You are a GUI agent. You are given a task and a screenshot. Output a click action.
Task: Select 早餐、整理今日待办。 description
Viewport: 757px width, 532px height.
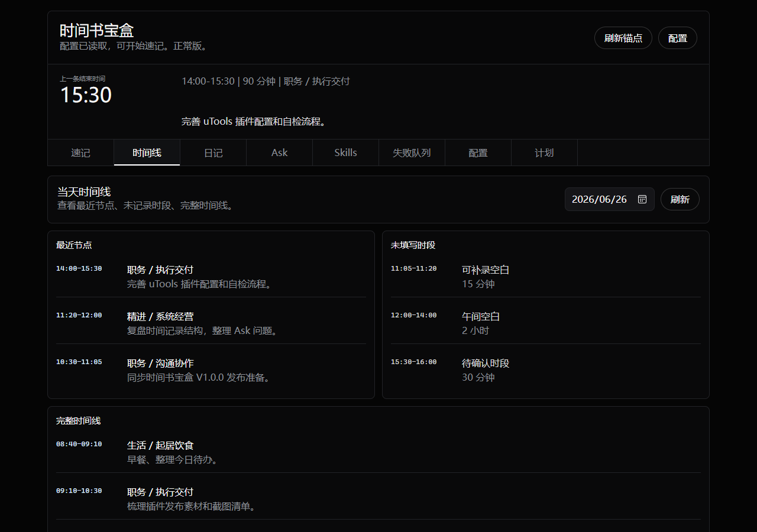click(x=174, y=459)
